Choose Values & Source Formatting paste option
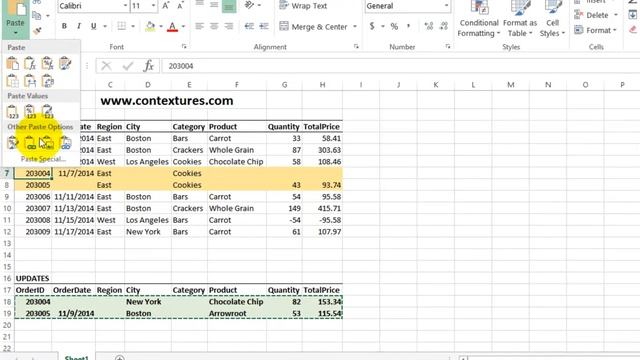 (x=48, y=111)
